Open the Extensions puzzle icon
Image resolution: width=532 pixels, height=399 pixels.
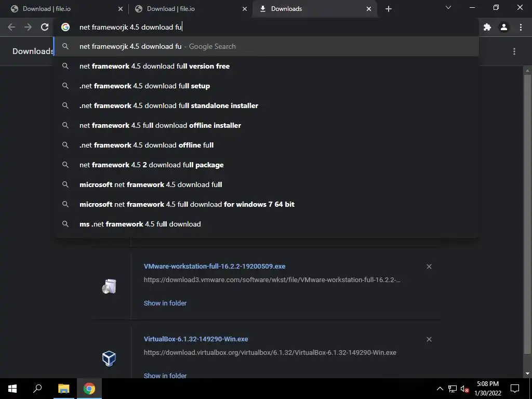coord(487,27)
